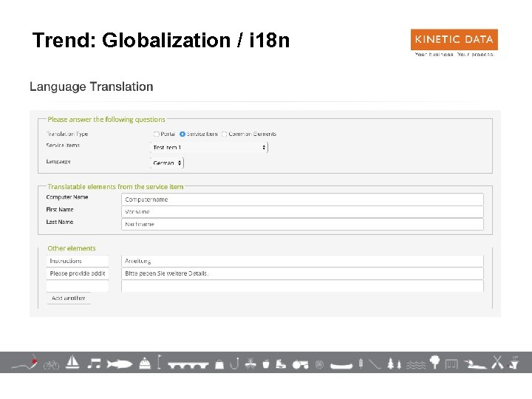Click the First Name translation field

301,211
